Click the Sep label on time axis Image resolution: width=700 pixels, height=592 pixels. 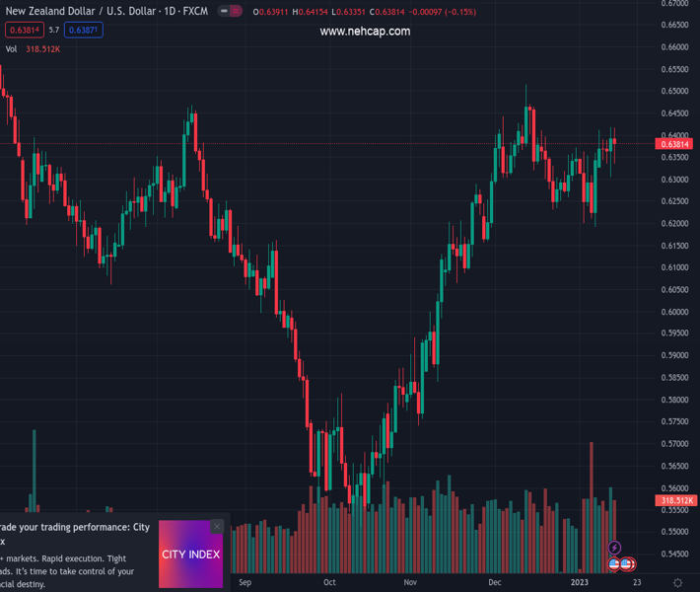click(x=245, y=582)
